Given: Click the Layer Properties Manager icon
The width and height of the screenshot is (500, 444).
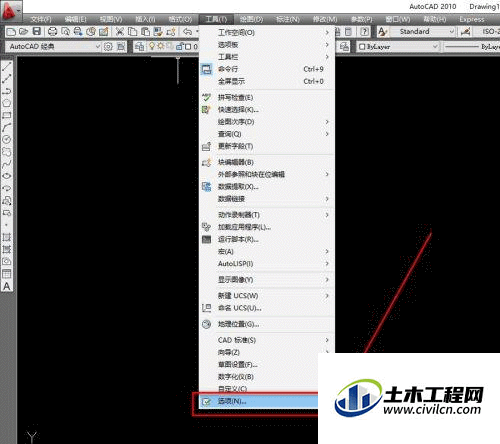Looking at the screenshot, I should [139, 47].
